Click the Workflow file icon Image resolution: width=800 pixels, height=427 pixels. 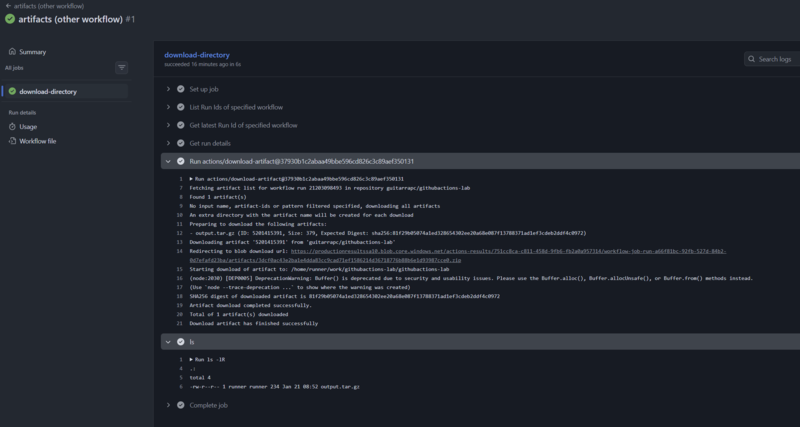pyautogui.click(x=12, y=141)
